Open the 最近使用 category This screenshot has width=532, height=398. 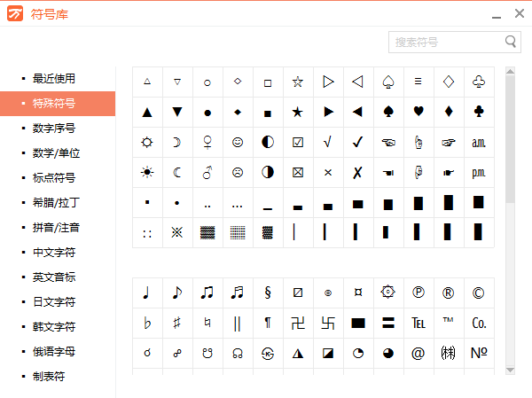tap(54, 78)
